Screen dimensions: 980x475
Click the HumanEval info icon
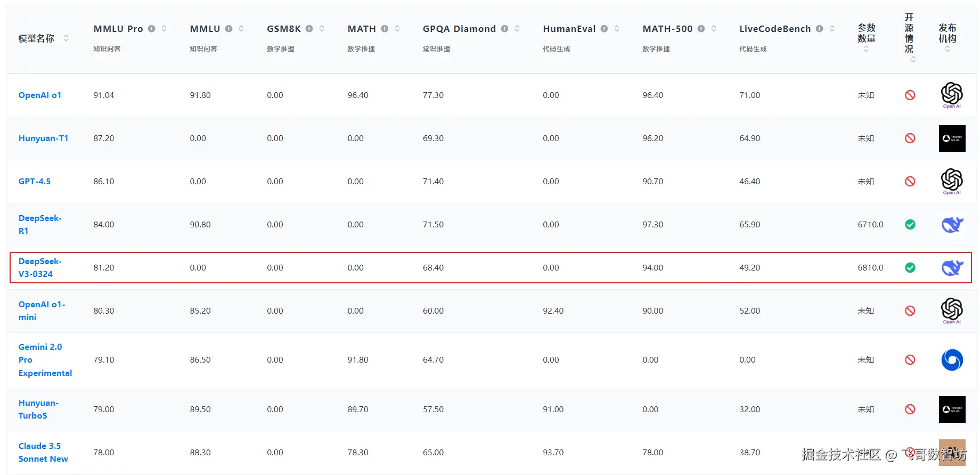tap(604, 29)
